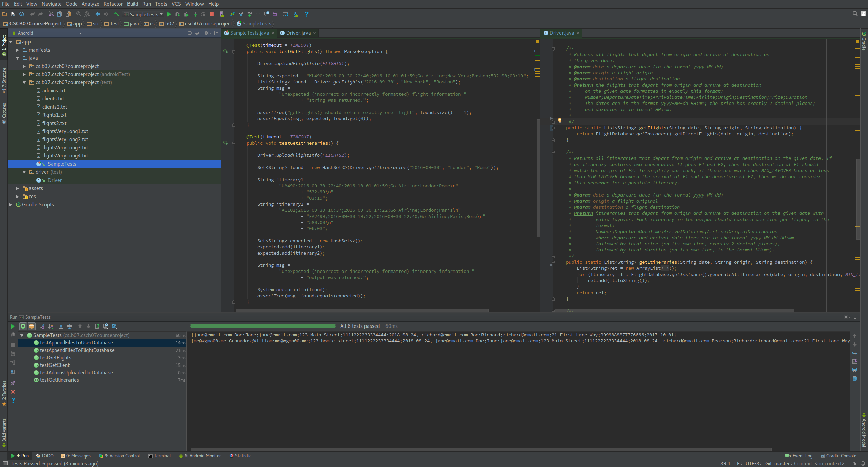Click the Cut scissors icon
Viewport: 868px width, 467px height.
click(51, 14)
